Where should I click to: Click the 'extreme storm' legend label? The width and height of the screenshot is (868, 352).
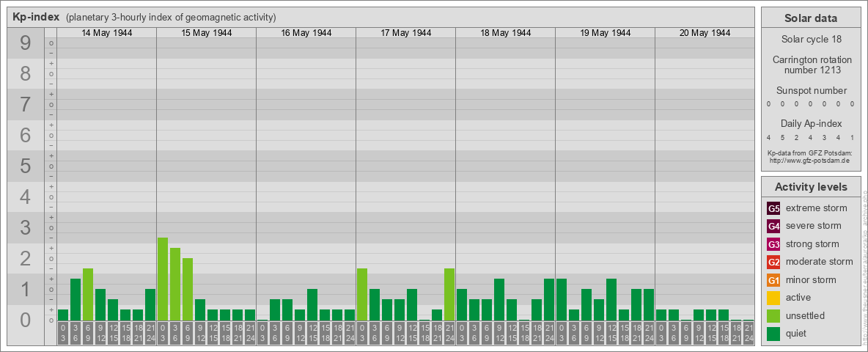click(x=817, y=209)
